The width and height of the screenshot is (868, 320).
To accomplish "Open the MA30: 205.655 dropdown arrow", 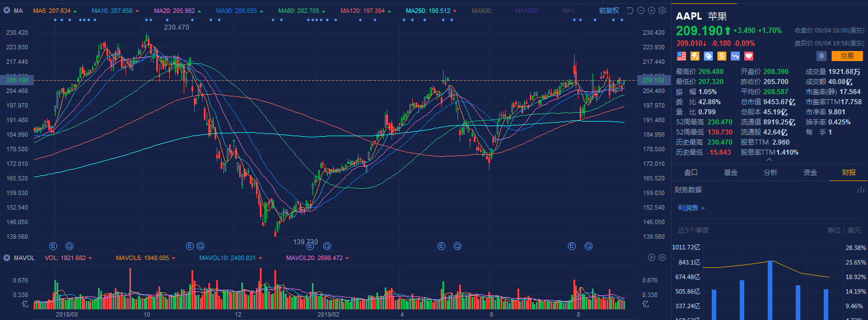I will coord(263,11).
